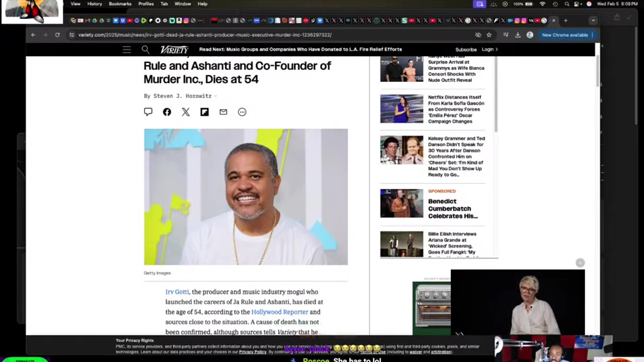This screenshot has height=362, width=644.
Task: View site information icon in address bar
Action: pos(71,35)
